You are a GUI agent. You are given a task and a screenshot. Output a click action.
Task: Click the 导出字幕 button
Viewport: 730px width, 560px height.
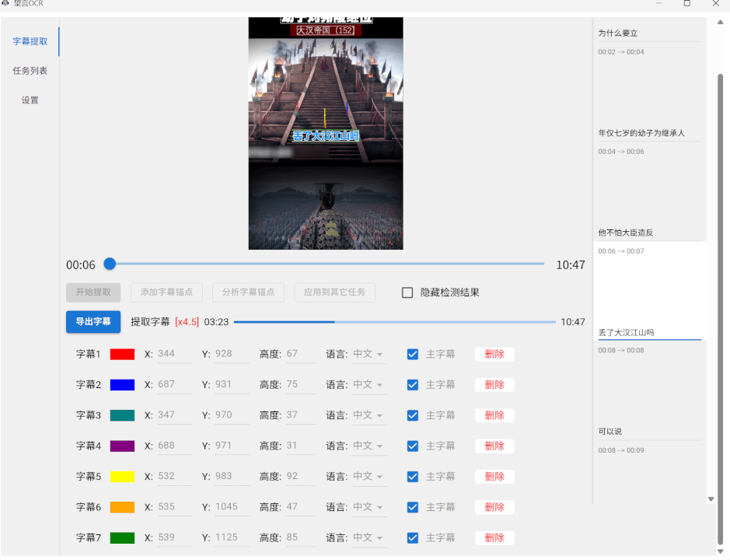click(93, 322)
